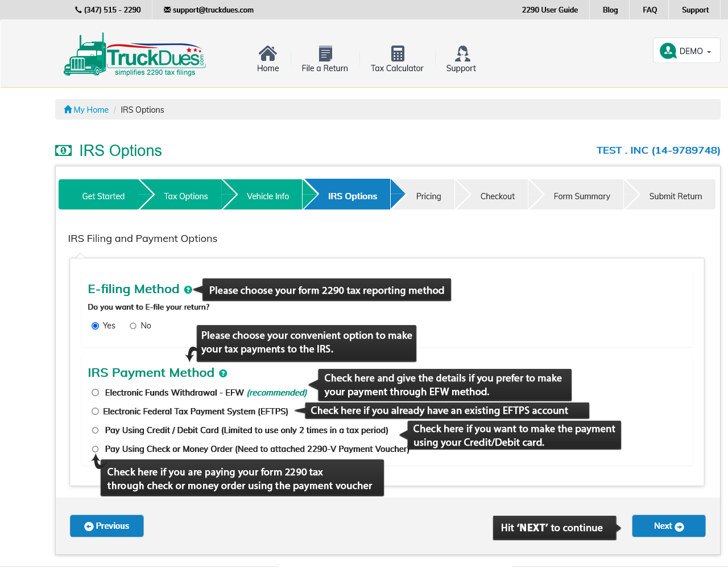The height and width of the screenshot is (584, 728).
Task: Select Yes to E-file your return
Action: point(96,326)
